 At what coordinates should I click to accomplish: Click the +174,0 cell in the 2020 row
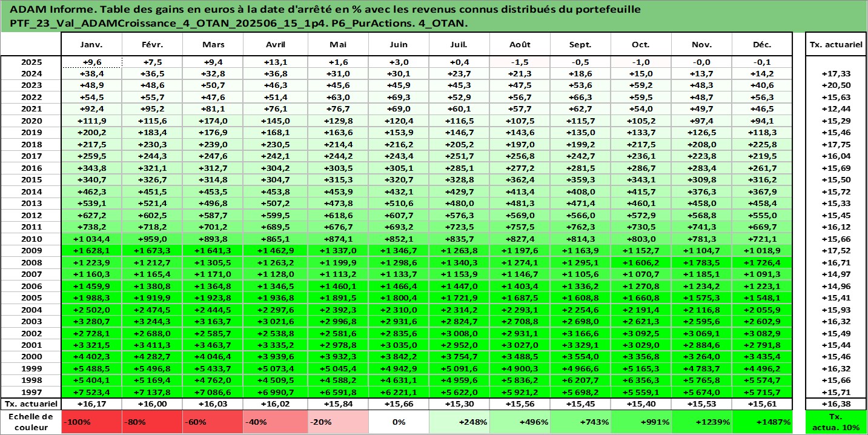tap(213, 121)
